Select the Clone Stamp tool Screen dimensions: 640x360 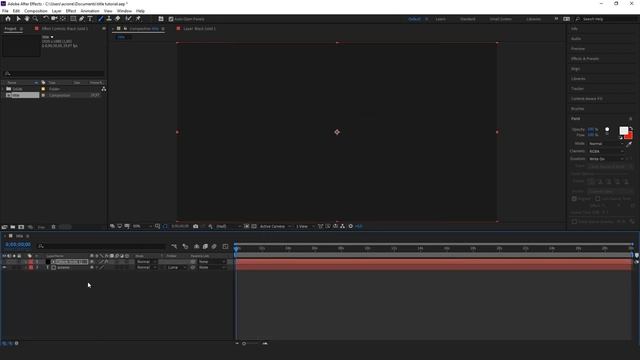109,19
